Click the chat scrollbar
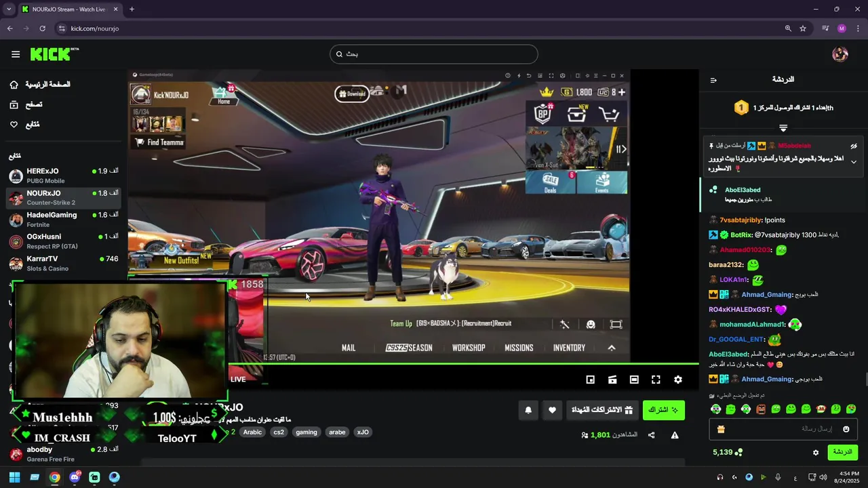The height and width of the screenshot is (488, 868). click(865, 380)
